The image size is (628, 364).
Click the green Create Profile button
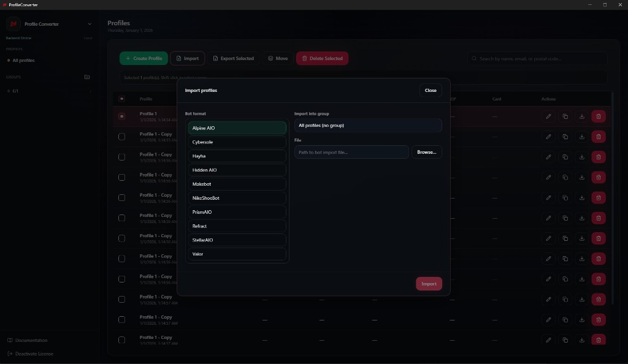point(144,58)
